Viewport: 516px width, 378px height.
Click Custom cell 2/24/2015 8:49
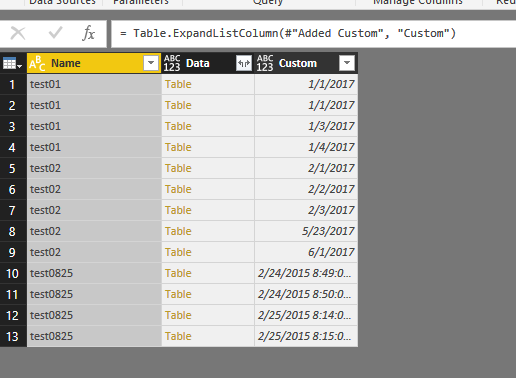coord(306,273)
